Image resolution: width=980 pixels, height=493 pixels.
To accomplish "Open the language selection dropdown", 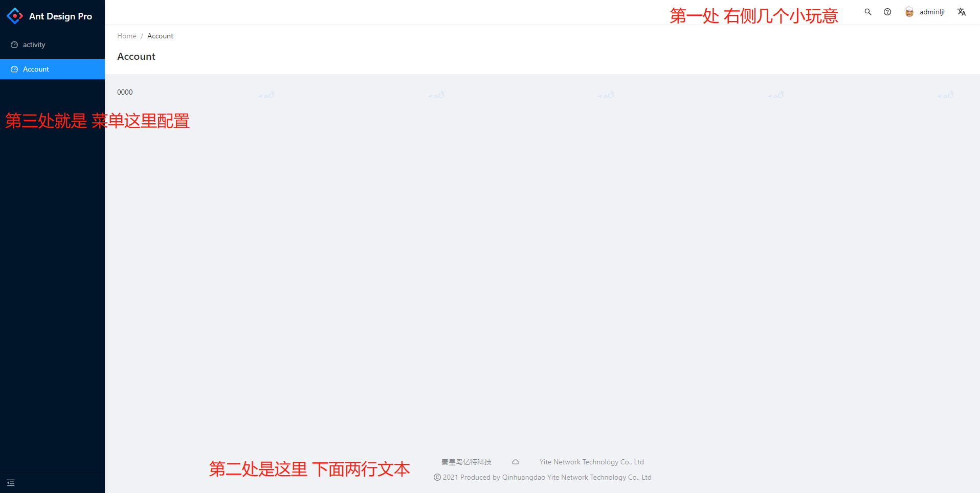I will (x=961, y=12).
